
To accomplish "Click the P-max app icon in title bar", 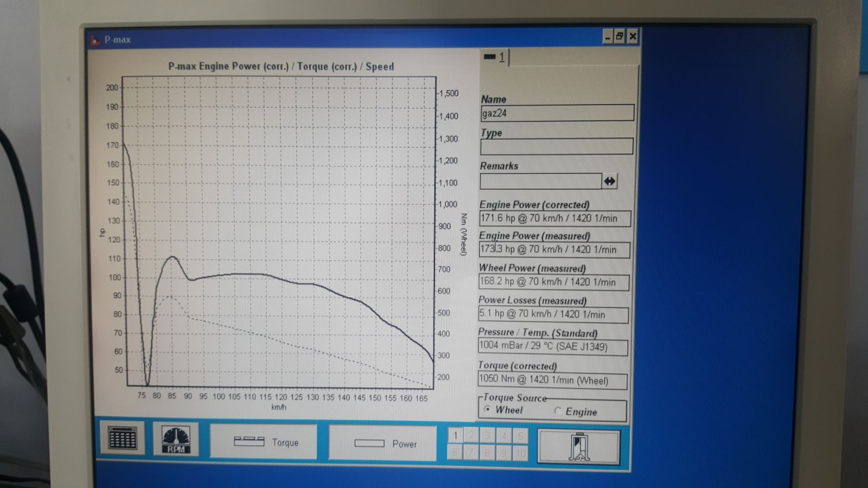I will coord(95,40).
